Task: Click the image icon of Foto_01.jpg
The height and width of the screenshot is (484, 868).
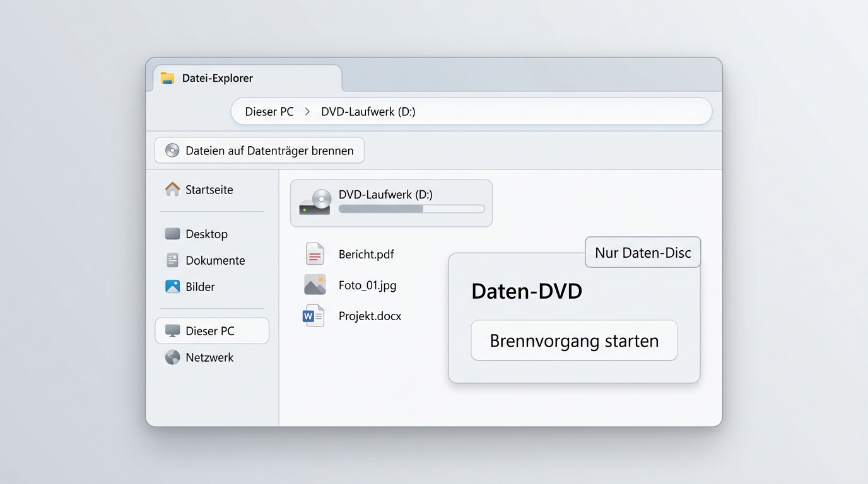Action: coord(315,285)
